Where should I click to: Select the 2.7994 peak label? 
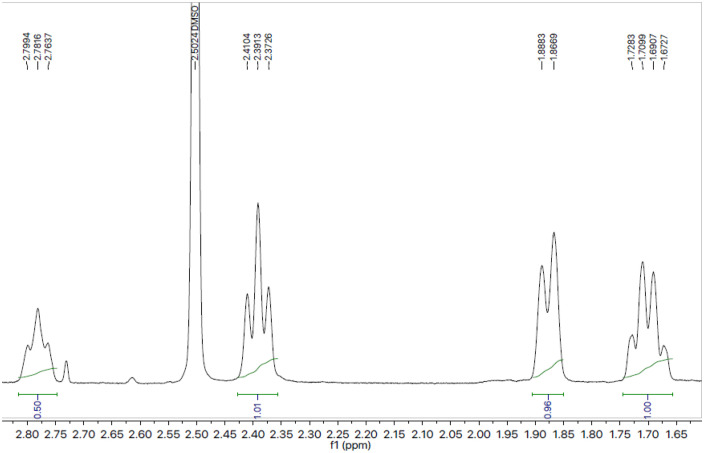[27, 48]
